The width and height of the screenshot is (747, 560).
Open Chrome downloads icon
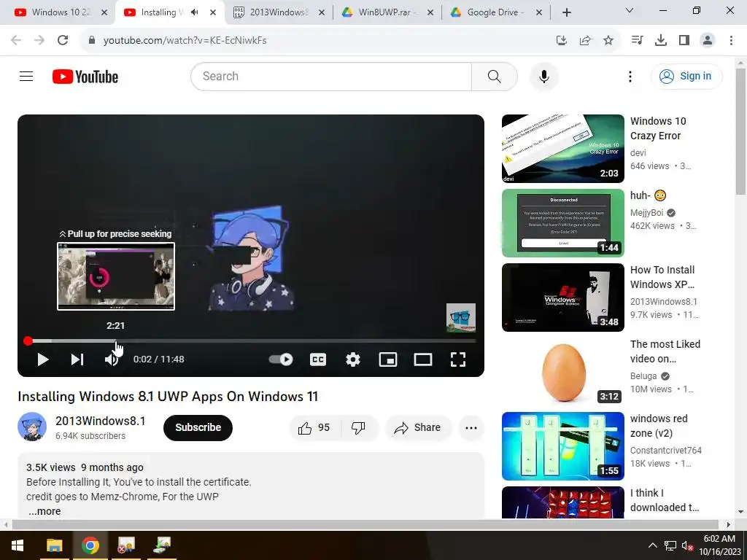click(x=661, y=41)
